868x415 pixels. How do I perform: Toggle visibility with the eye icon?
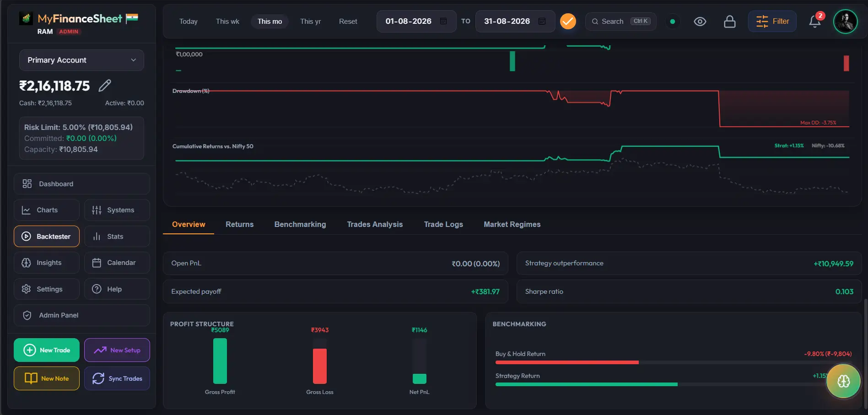[x=700, y=21]
